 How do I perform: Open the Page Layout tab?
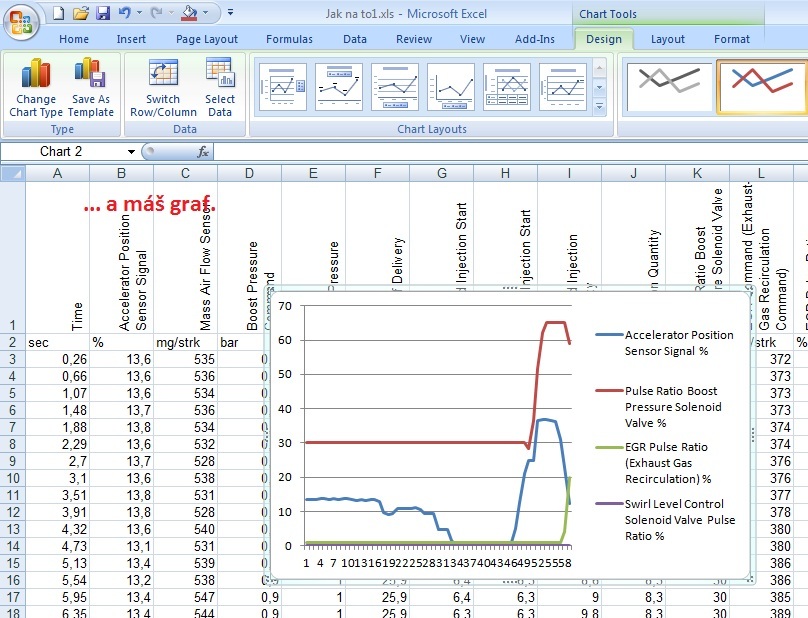(x=207, y=40)
